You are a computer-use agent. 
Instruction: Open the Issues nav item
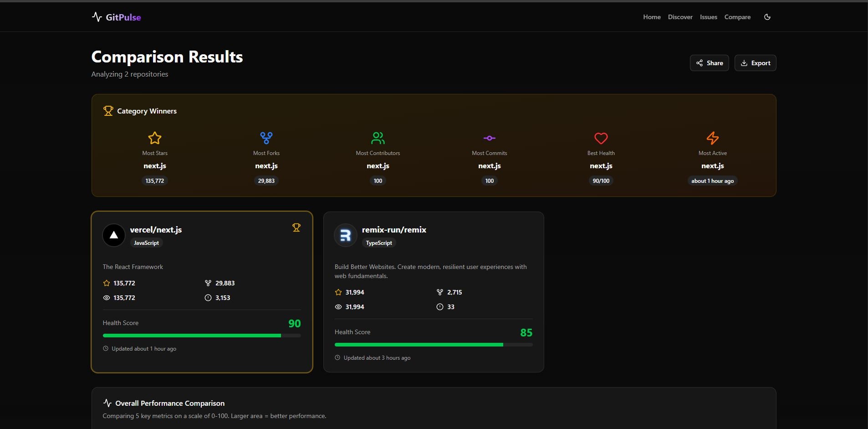click(x=709, y=17)
